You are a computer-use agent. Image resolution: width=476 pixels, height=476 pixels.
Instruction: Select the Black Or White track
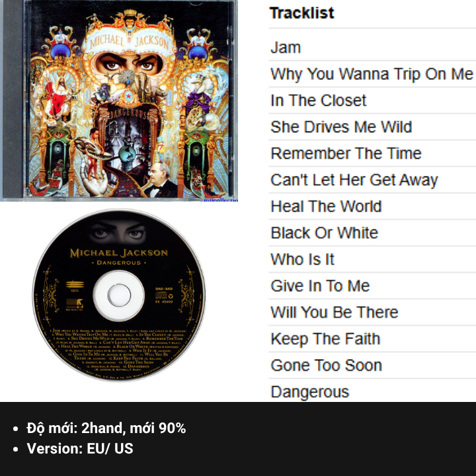coord(324,233)
